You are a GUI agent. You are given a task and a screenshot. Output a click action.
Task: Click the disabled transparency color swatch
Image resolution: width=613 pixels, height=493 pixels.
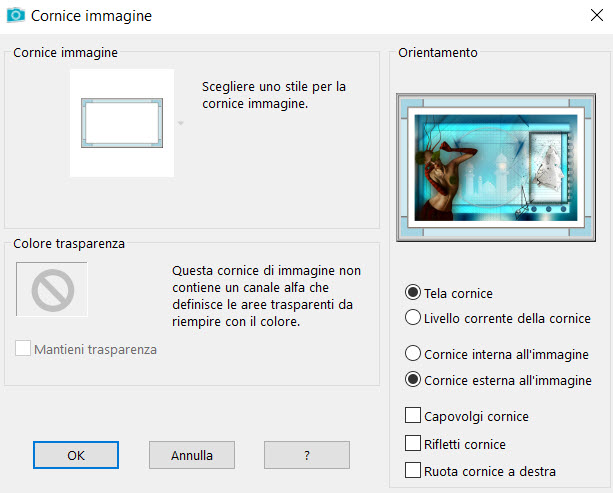click(52, 289)
